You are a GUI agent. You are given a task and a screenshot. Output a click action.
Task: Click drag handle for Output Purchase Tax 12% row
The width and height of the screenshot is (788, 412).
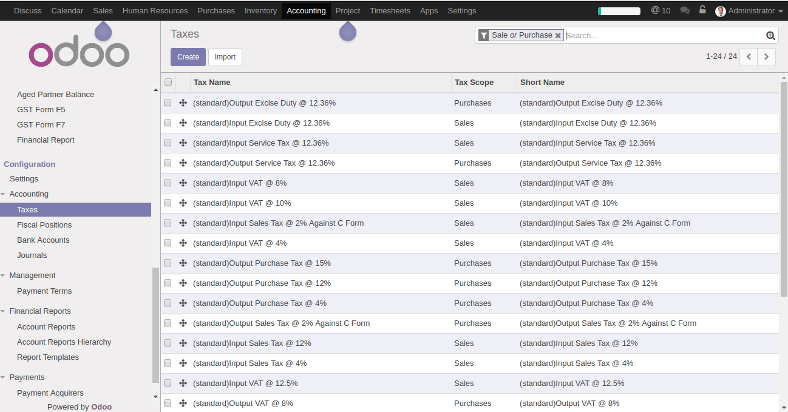[183, 283]
